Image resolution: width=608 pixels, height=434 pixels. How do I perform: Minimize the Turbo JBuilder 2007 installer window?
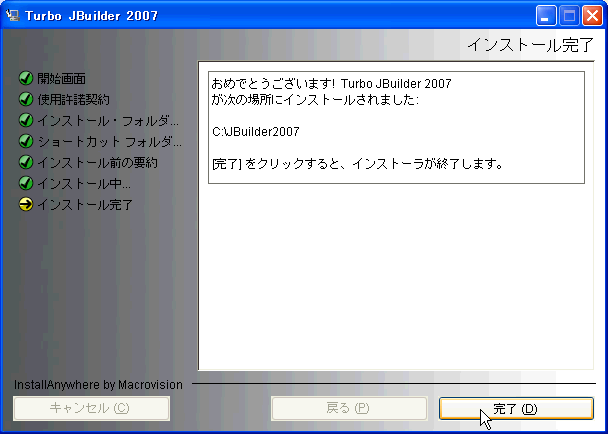pyautogui.click(x=545, y=16)
